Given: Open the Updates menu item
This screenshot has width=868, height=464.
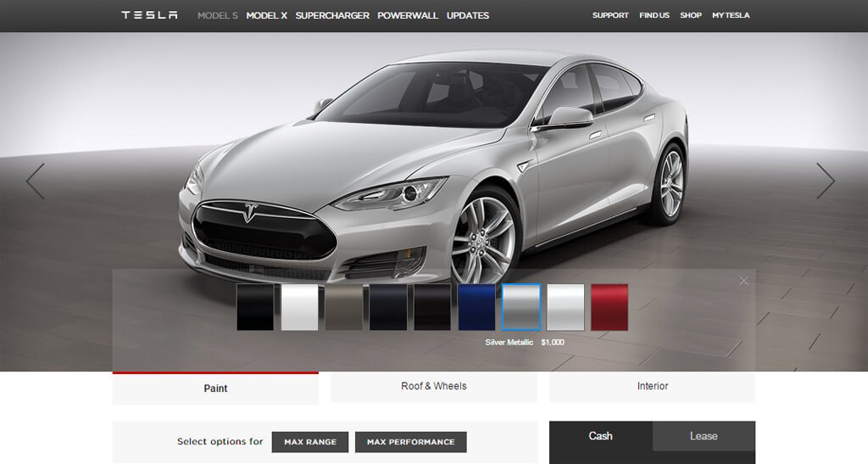Looking at the screenshot, I should coord(468,15).
